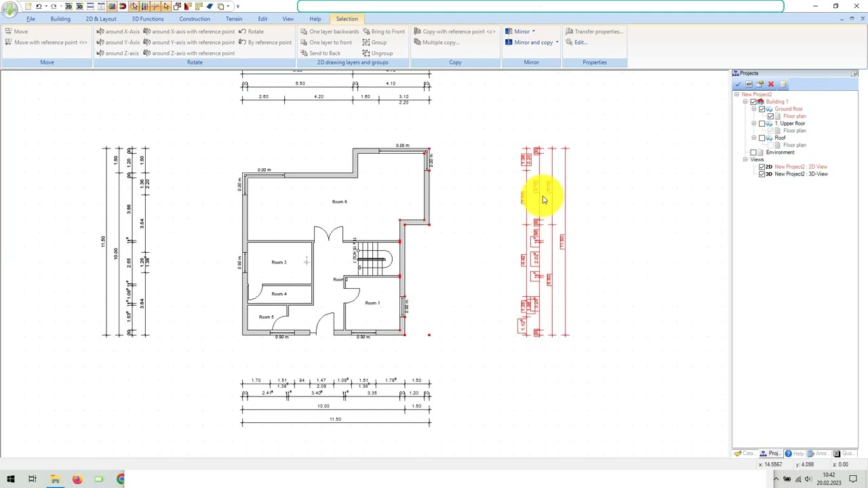Toggle the red magnet snap icon

click(123, 6)
